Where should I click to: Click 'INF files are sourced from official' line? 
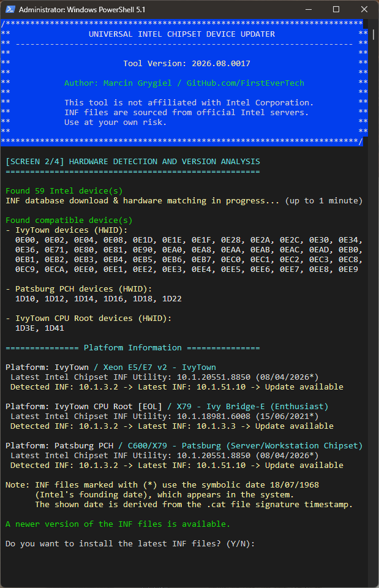click(x=186, y=113)
